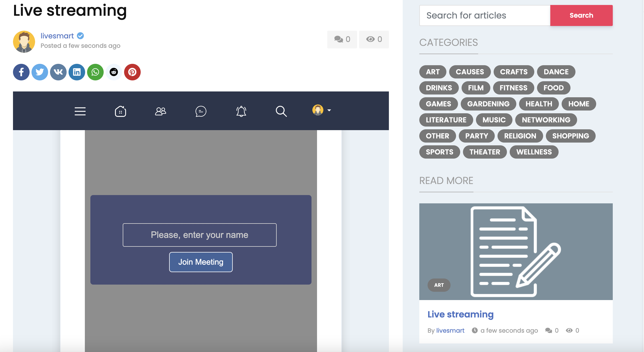Open the livesmart author profile link

(x=57, y=36)
